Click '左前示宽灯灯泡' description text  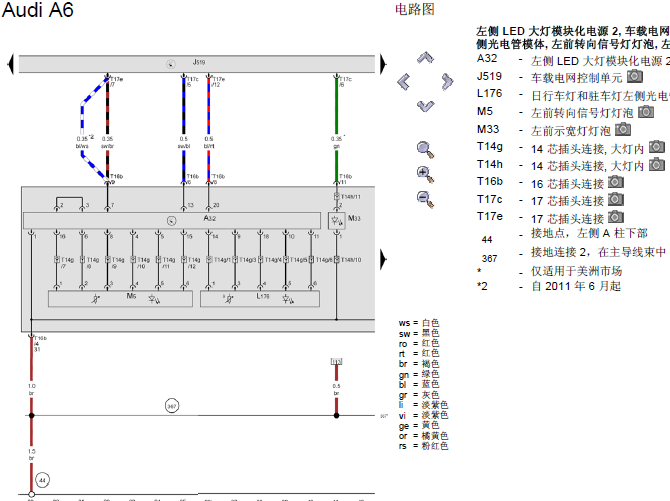tap(570, 130)
